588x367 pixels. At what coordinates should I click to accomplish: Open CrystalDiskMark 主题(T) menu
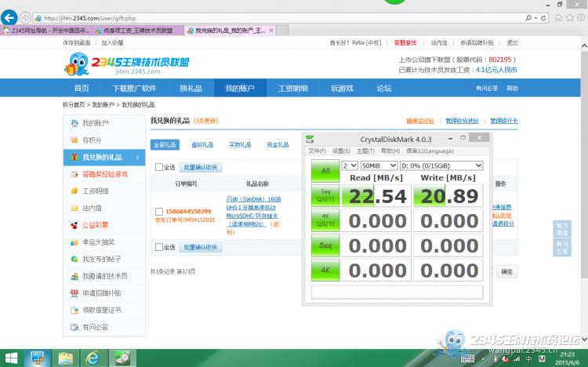tap(365, 151)
